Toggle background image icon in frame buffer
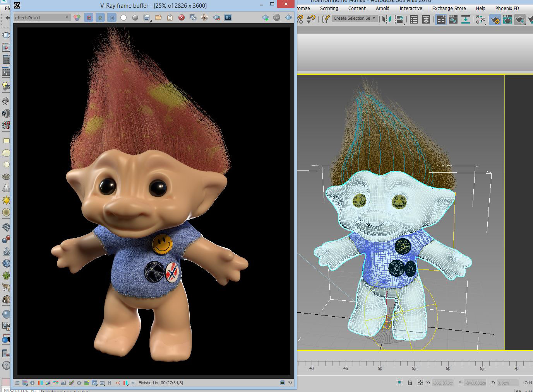 pyautogui.click(x=87, y=383)
